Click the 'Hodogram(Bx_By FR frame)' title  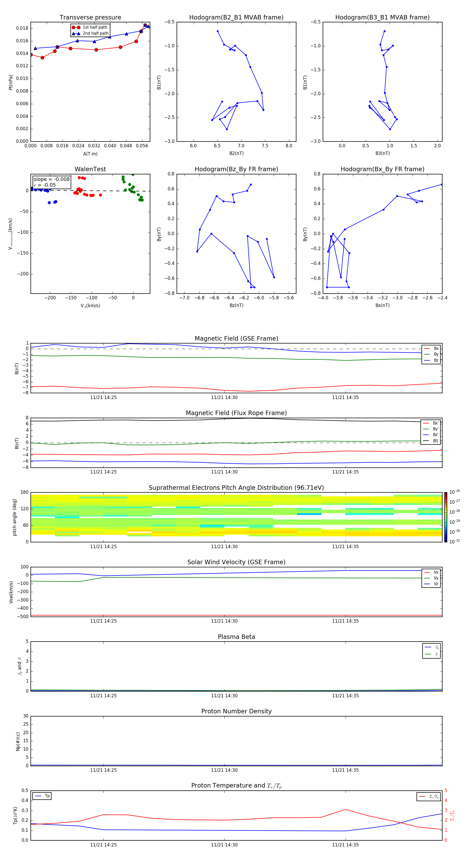382,169
